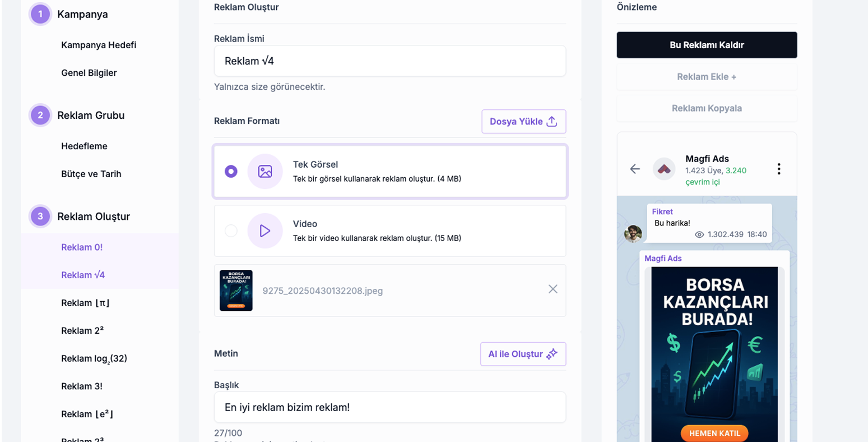This screenshot has width=868, height=442.
Task: Click the step 3 Reklam Oluştur circle icon
Action: [40, 217]
